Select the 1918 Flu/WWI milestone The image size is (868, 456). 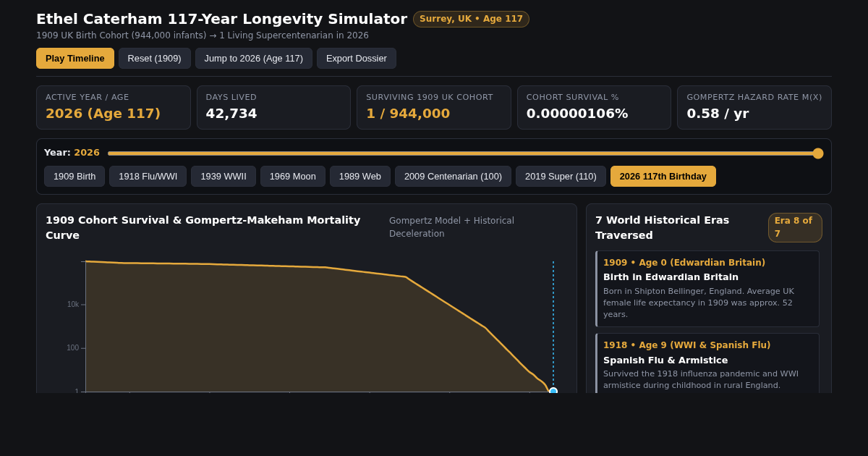tap(148, 177)
